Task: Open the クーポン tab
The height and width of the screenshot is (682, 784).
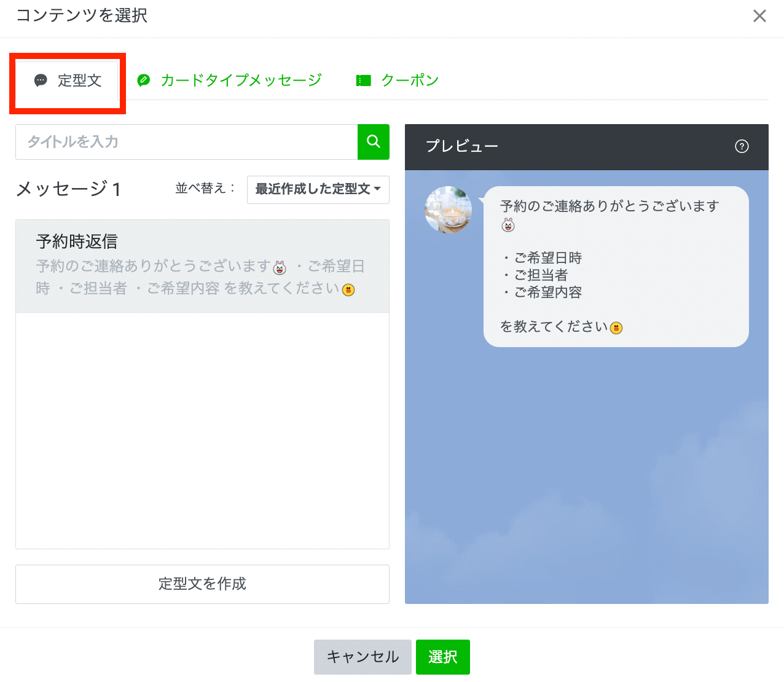Action: pos(409,80)
